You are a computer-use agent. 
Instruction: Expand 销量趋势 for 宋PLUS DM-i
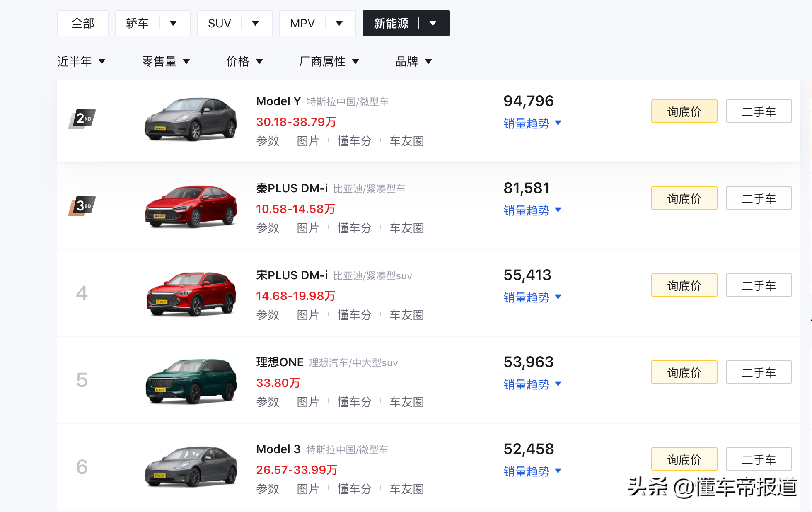532,297
